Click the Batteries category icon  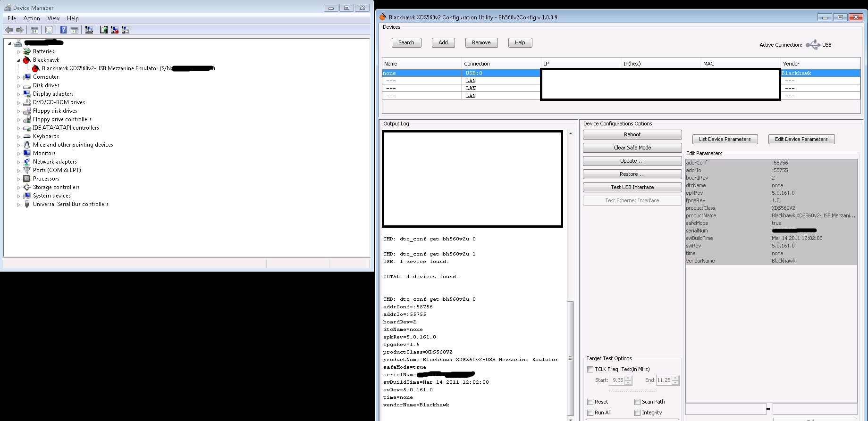point(27,51)
